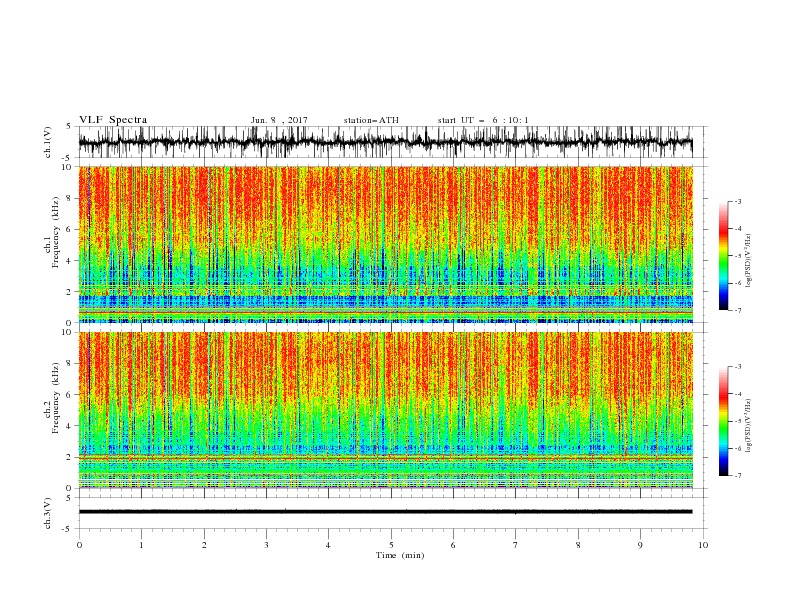Image resolution: width=792 pixels, height=612 pixels.
Task: Click the "station=ATH" label
Action: click(x=371, y=120)
